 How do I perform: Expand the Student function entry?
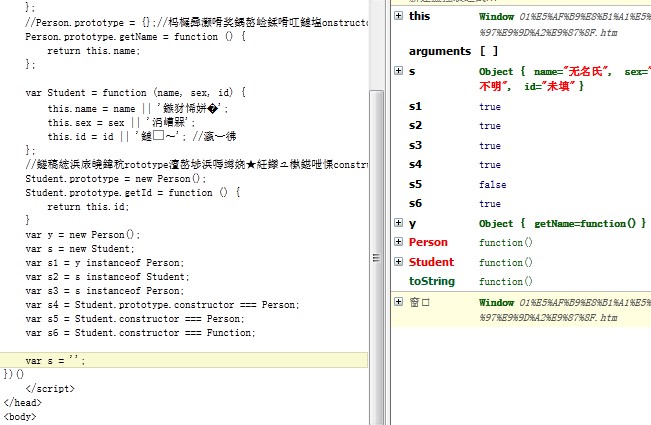pyautogui.click(x=398, y=261)
